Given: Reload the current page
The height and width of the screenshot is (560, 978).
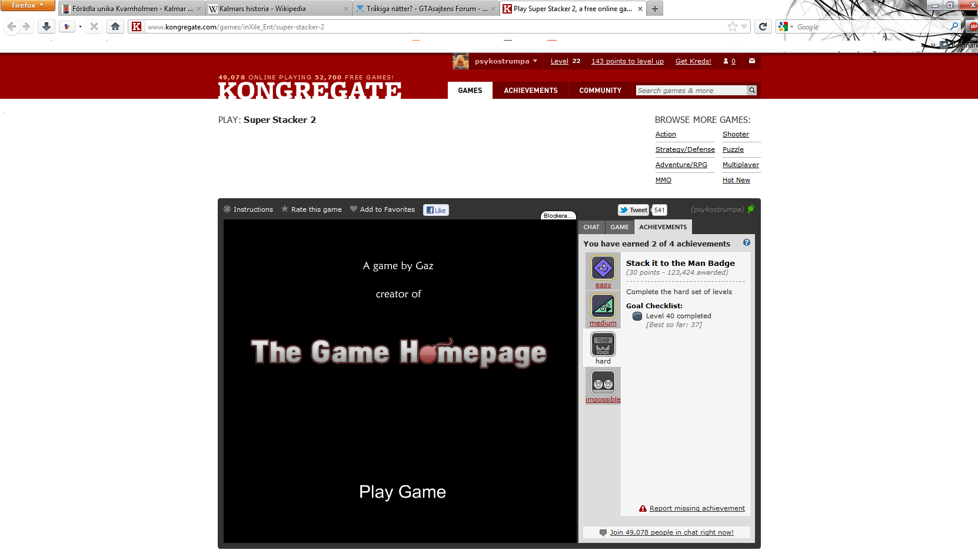Looking at the screenshot, I should 763,26.
